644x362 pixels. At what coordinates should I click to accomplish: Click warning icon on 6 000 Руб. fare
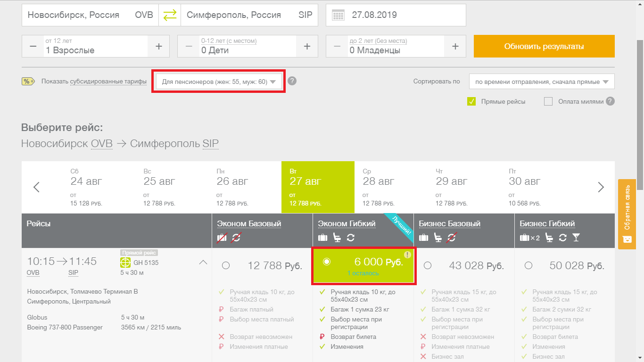[x=408, y=255]
